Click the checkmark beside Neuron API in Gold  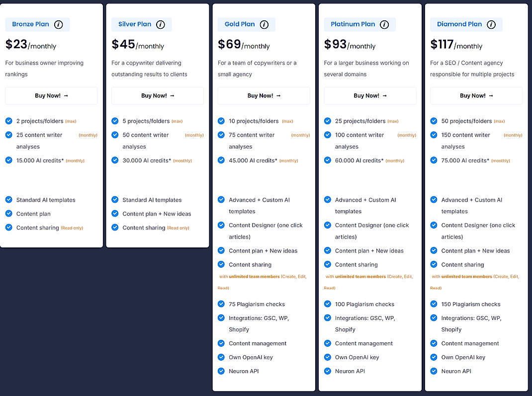click(x=221, y=371)
